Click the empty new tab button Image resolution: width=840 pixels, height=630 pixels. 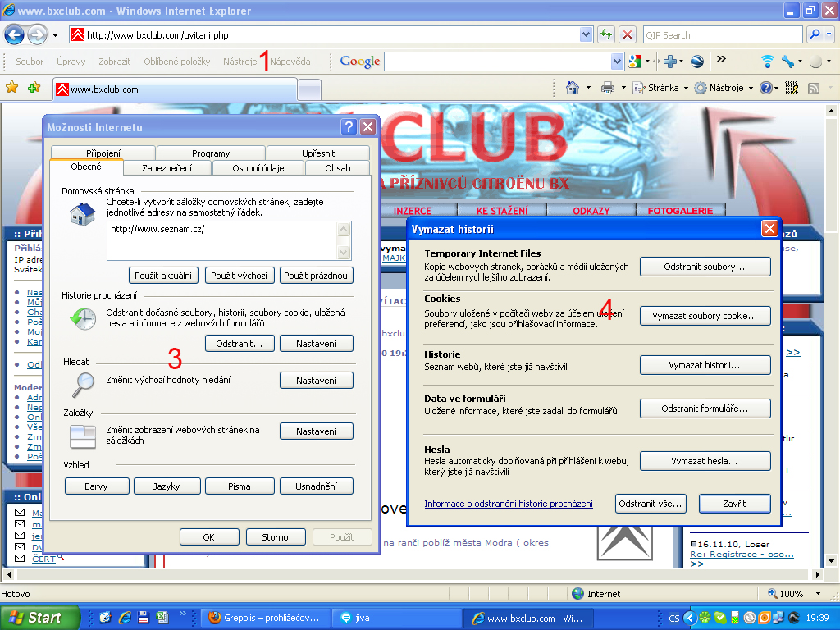tap(309, 89)
